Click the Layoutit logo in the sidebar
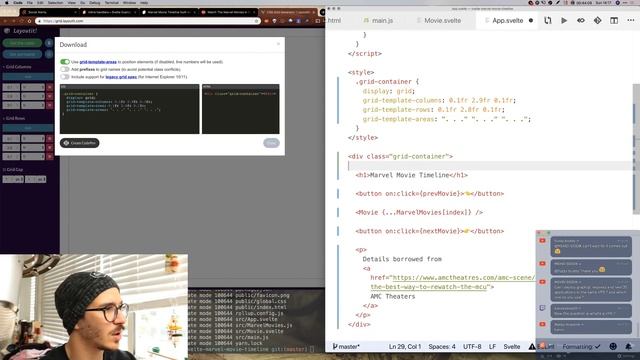The image size is (640, 360). pos(20,31)
